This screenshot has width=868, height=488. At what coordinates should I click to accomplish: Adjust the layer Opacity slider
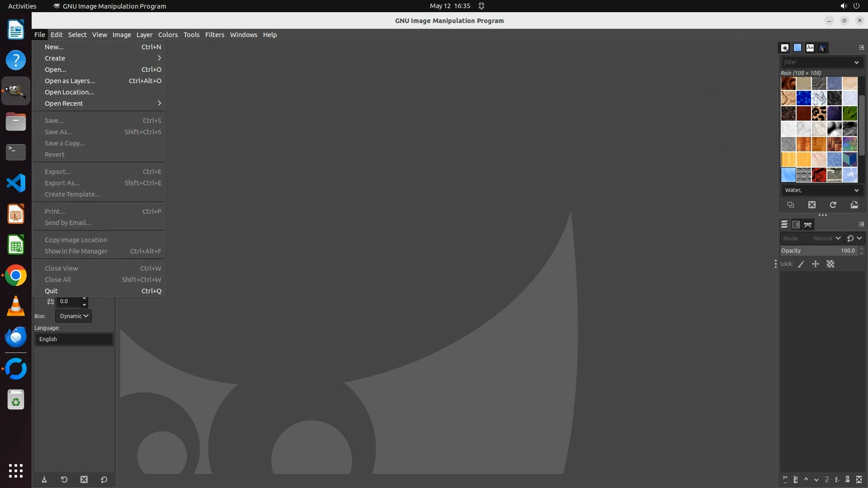coord(818,251)
